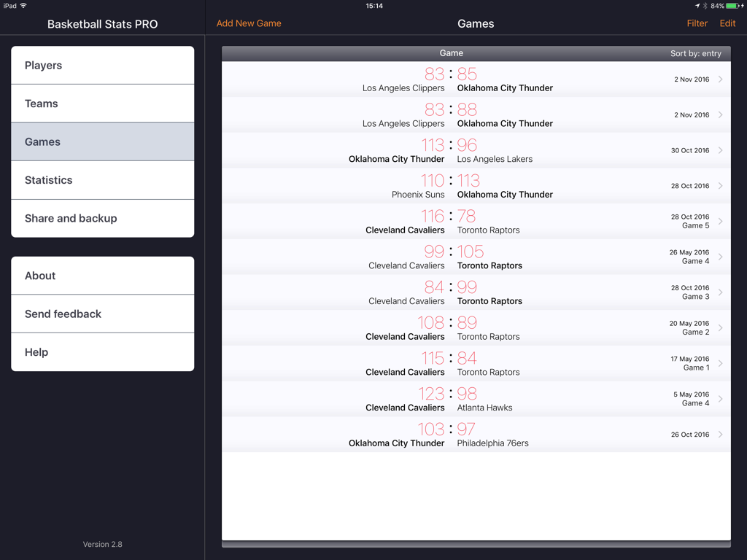Change the Sort by: entry ordering
The height and width of the screenshot is (560, 747).
[x=695, y=53]
